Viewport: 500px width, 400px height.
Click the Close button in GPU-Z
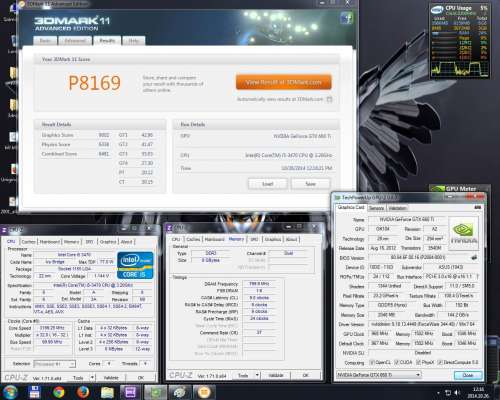[x=468, y=375]
